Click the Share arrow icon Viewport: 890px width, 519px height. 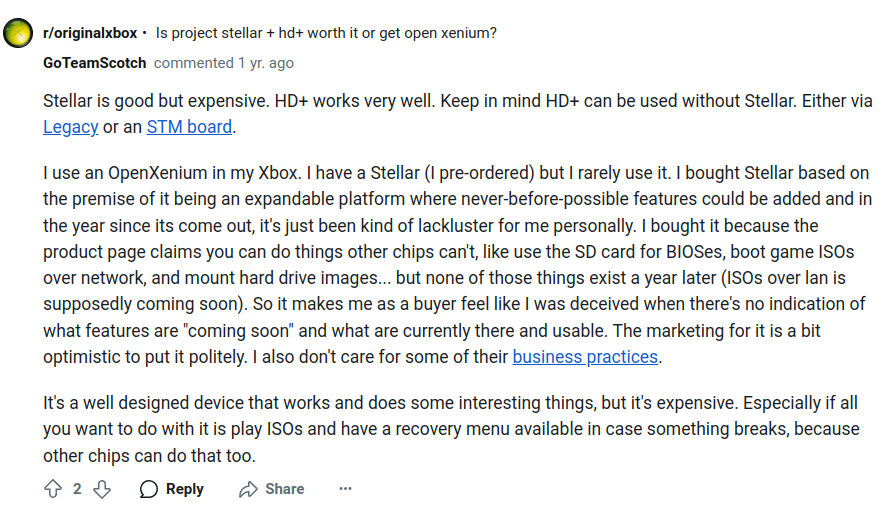point(248,489)
